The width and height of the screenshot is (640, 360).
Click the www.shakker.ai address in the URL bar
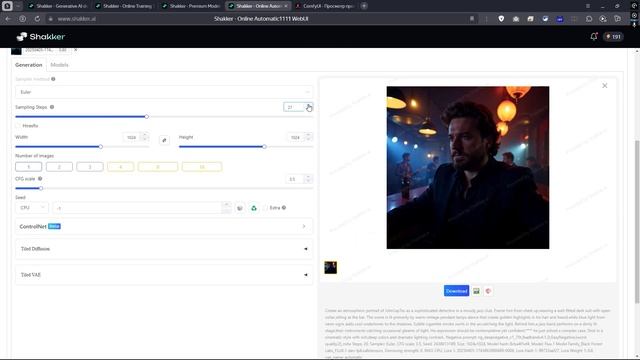77,19
